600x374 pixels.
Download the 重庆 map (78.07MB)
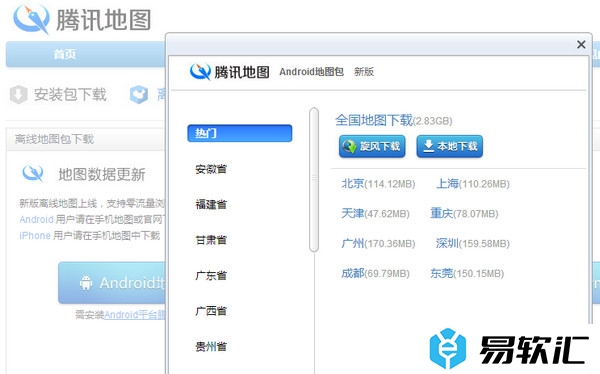click(x=464, y=214)
